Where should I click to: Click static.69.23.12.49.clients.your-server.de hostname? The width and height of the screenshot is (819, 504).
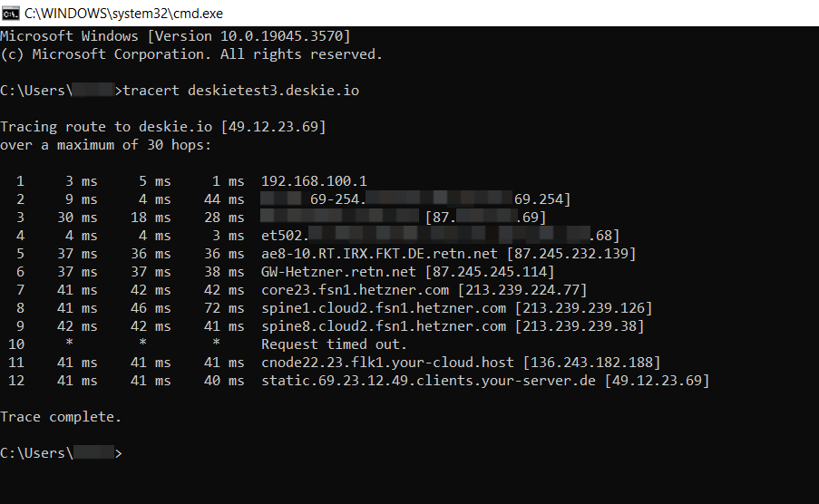tap(428, 381)
